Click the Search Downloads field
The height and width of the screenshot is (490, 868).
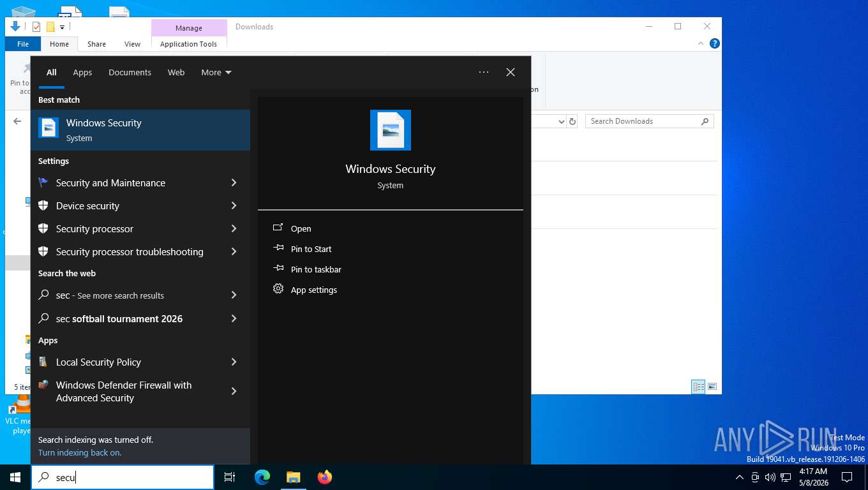[649, 121]
